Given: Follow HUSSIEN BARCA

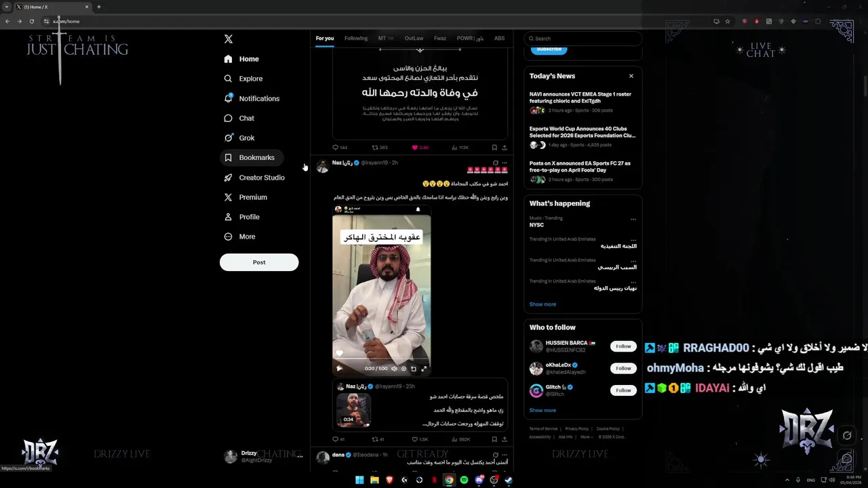Looking at the screenshot, I should pos(623,346).
